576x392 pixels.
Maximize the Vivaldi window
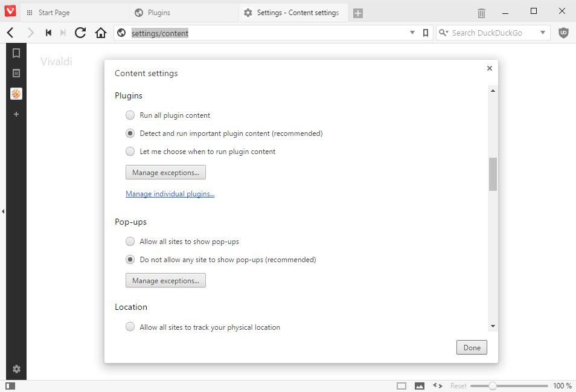(x=534, y=11)
